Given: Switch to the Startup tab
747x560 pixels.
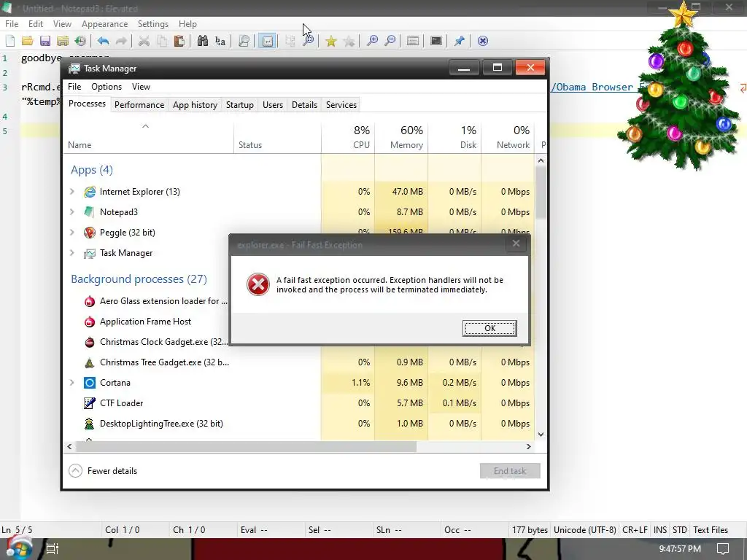Looking at the screenshot, I should click(x=239, y=105).
